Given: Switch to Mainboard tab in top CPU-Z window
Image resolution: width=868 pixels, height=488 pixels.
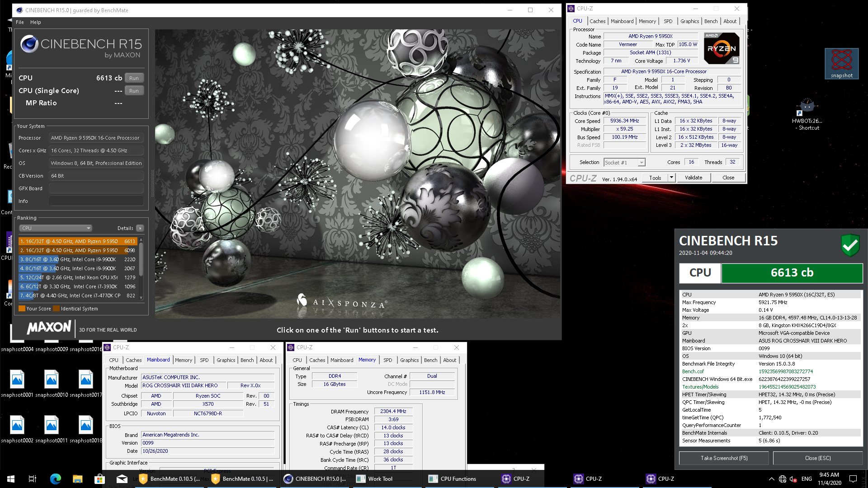Looking at the screenshot, I should [x=622, y=21].
